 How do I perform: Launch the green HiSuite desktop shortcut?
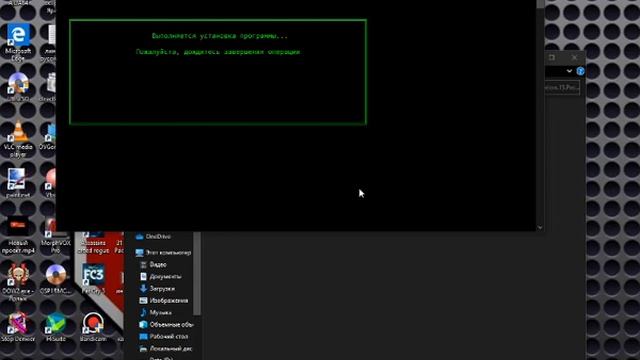(56, 327)
